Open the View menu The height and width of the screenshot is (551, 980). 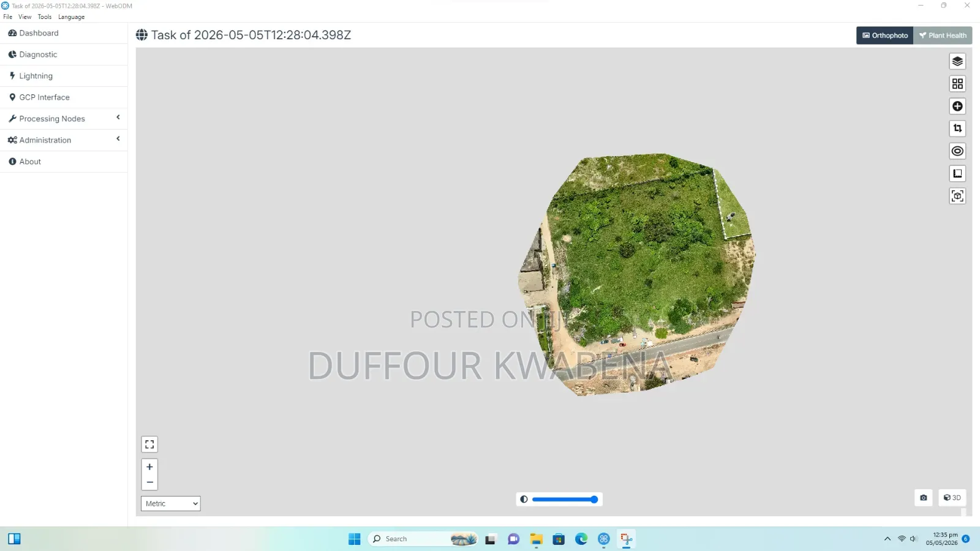point(24,17)
